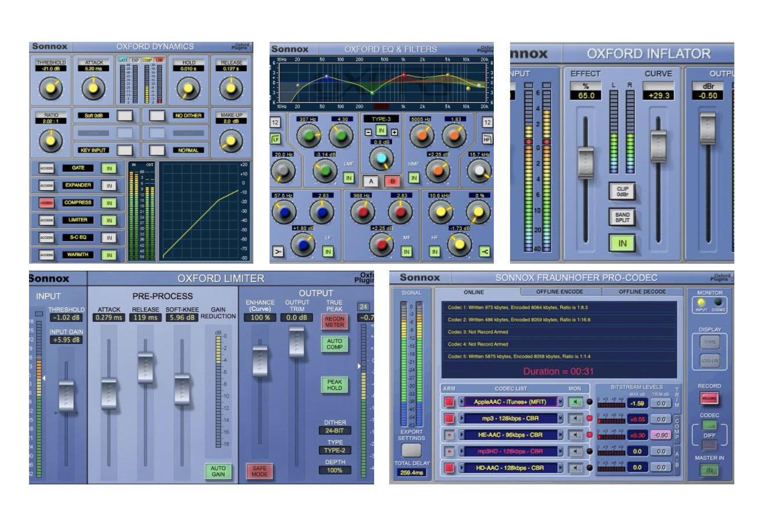The width and height of the screenshot is (775, 532).
Task: Click the Auto Gain button in Limiter
Action: point(218,470)
